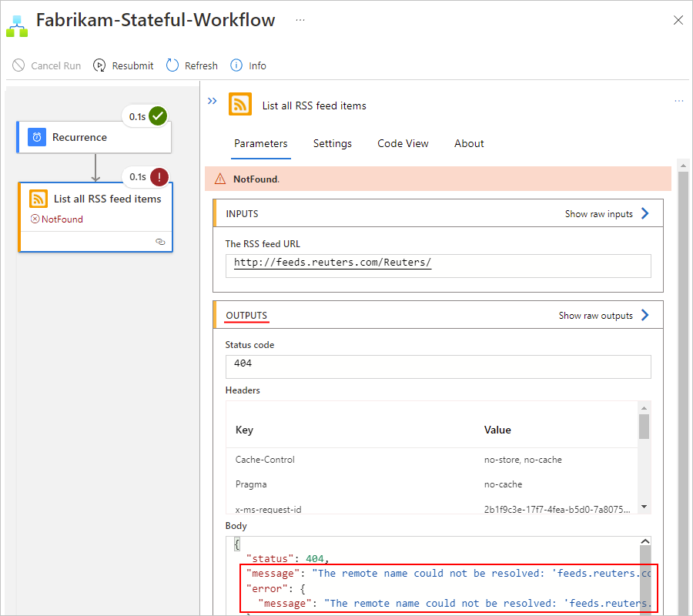Click the Status code field showing 404
The height and width of the screenshot is (616, 693).
click(438, 367)
